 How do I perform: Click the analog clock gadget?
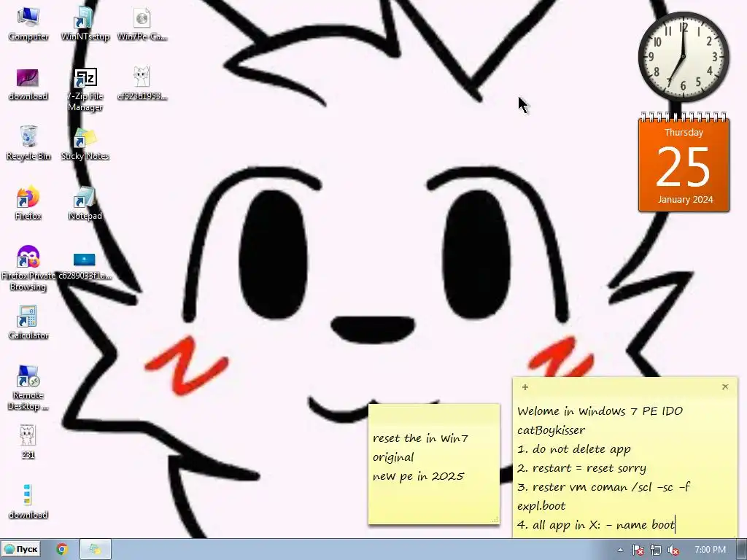coord(684,57)
